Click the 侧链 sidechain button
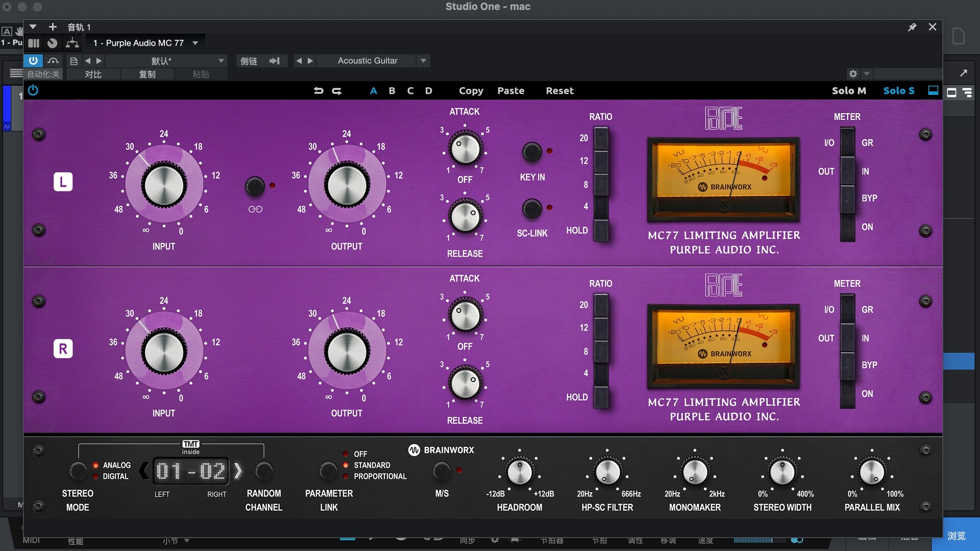This screenshot has width=980, height=551. point(249,61)
